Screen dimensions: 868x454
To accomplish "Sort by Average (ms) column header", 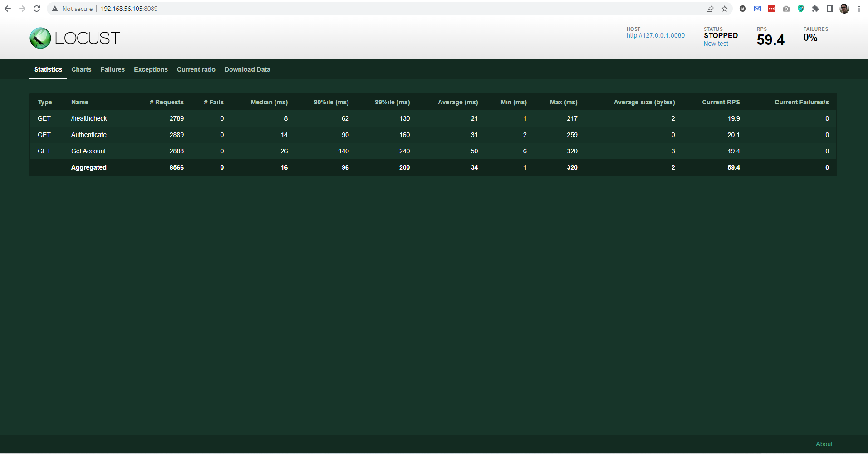I will coord(458,102).
